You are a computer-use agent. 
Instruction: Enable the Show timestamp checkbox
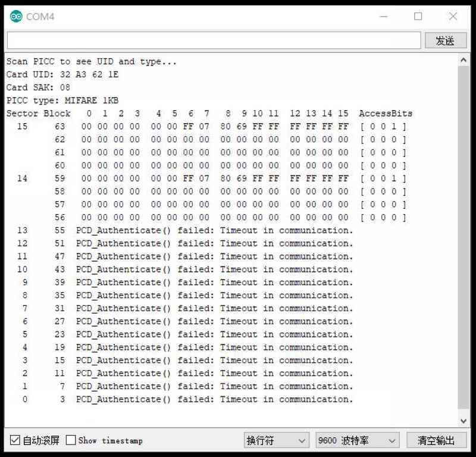pyautogui.click(x=71, y=440)
